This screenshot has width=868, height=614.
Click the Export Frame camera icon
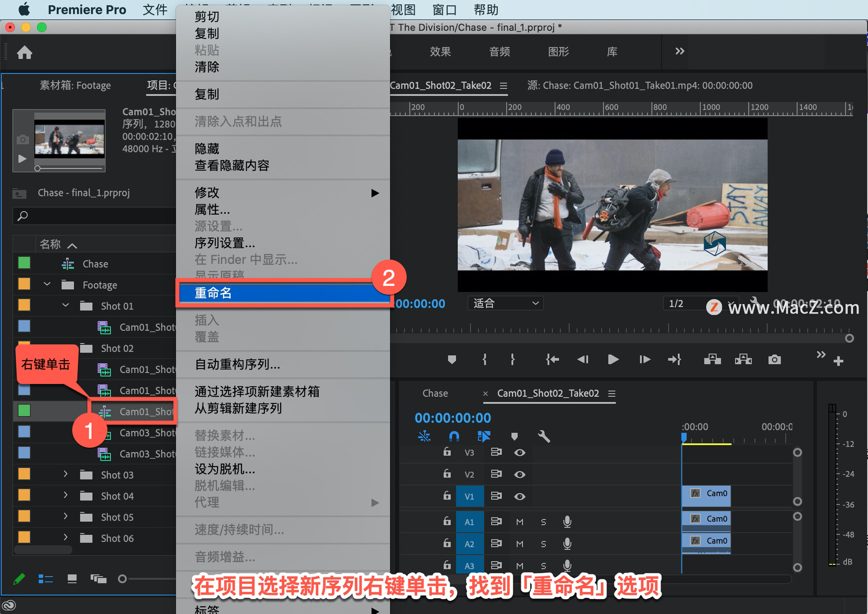(774, 360)
